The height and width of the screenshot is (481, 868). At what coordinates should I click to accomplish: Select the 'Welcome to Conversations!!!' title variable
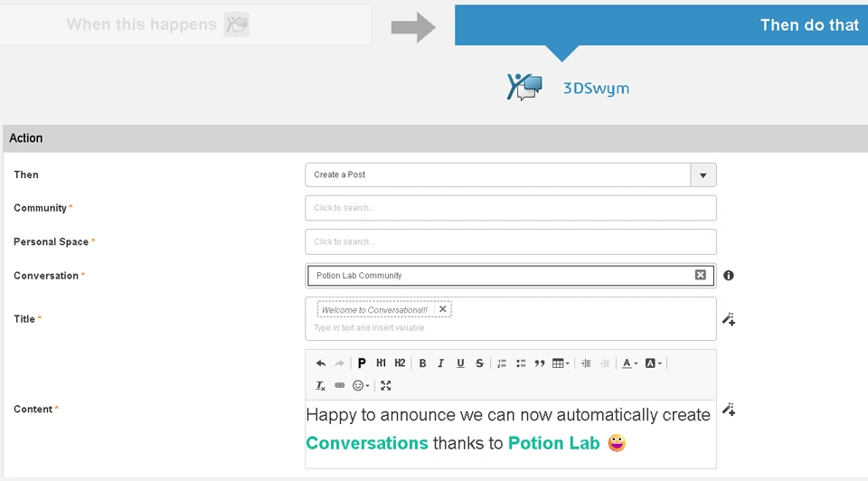click(374, 310)
